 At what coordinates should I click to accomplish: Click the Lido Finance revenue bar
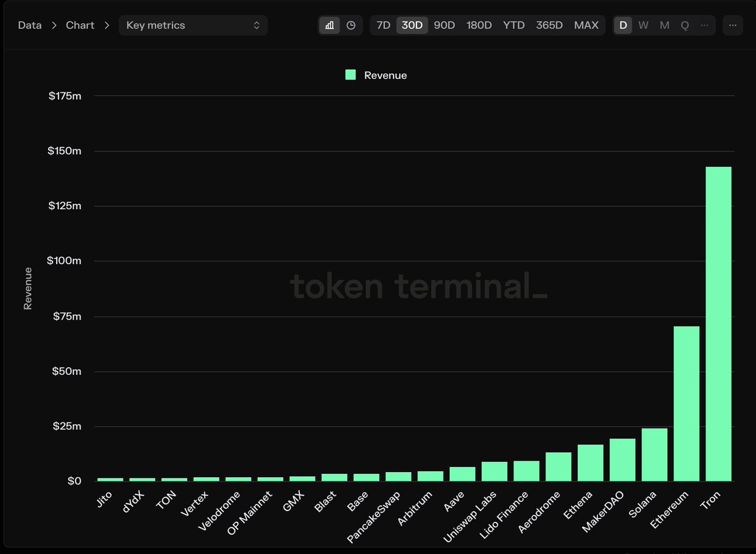pyautogui.click(x=527, y=471)
